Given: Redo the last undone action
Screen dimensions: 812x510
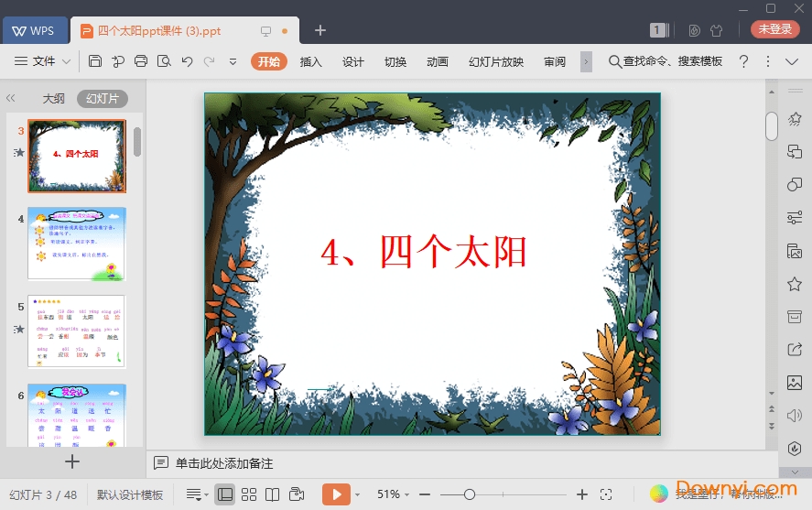Looking at the screenshot, I should pos(210,61).
